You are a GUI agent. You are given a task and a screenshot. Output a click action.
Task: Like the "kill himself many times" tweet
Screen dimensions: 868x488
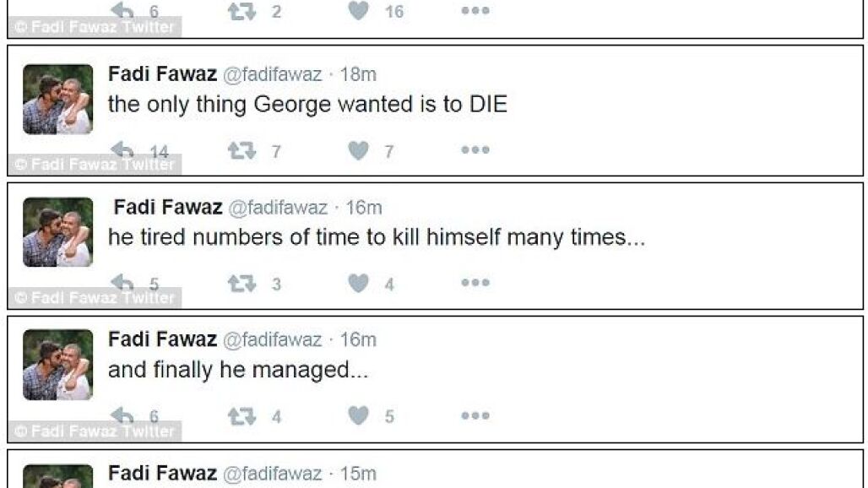pos(359,284)
